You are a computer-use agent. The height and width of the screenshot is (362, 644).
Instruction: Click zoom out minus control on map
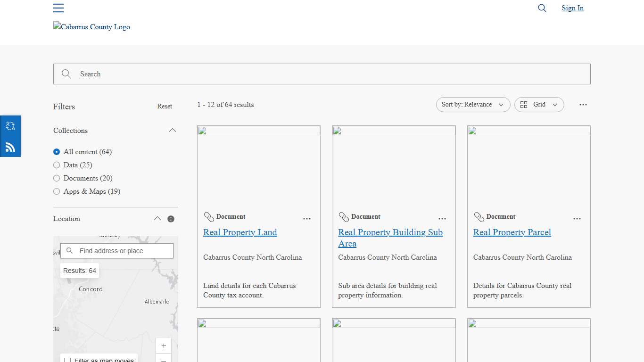click(164, 360)
